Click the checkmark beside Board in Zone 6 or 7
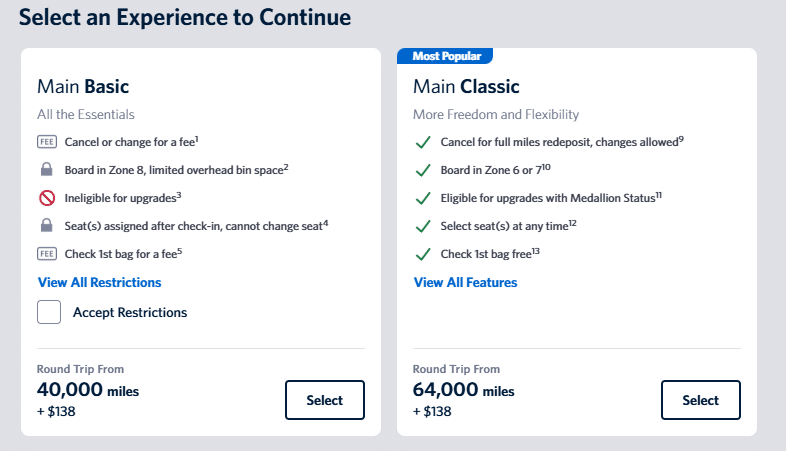 tap(423, 170)
